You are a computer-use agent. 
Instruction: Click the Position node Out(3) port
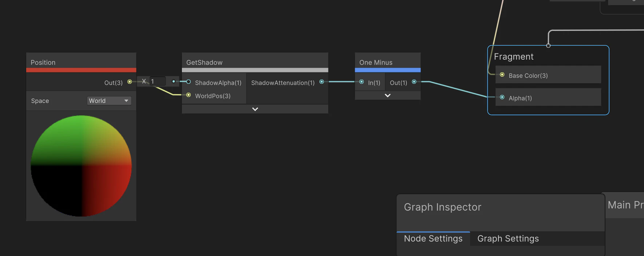(x=130, y=82)
